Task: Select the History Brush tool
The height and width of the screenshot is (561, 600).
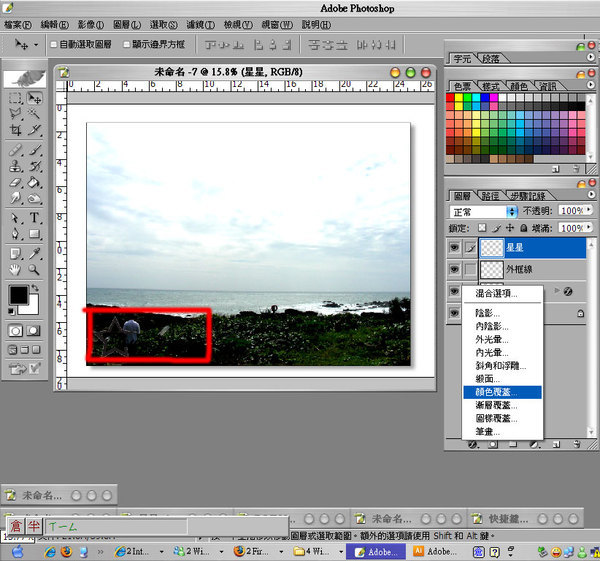Action: pos(34,166)
